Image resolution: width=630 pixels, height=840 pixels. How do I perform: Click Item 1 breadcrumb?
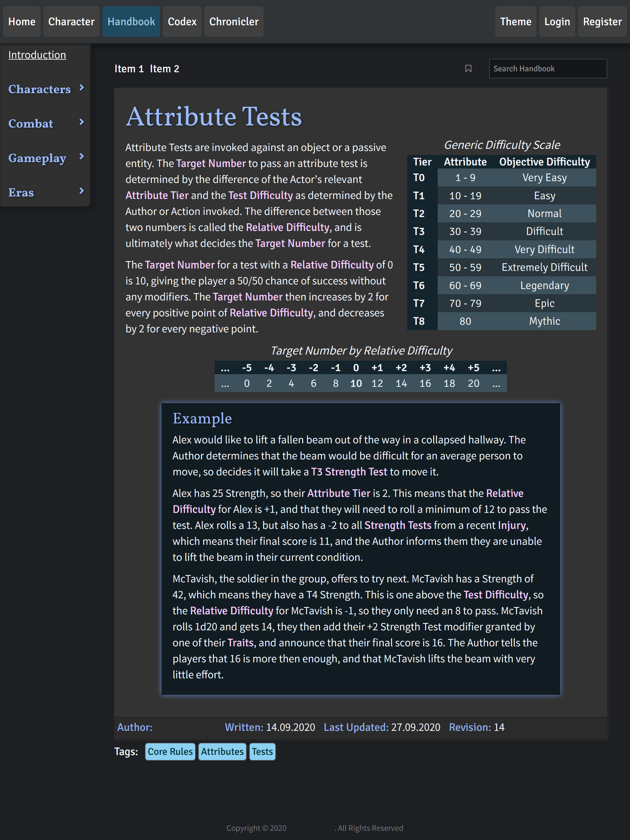coord(129,69)
